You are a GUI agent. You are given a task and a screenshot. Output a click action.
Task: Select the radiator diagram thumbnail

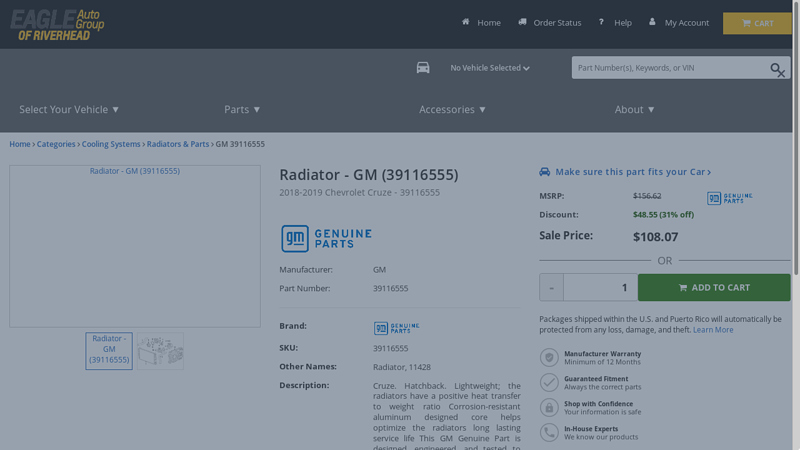tap(160, 351)
